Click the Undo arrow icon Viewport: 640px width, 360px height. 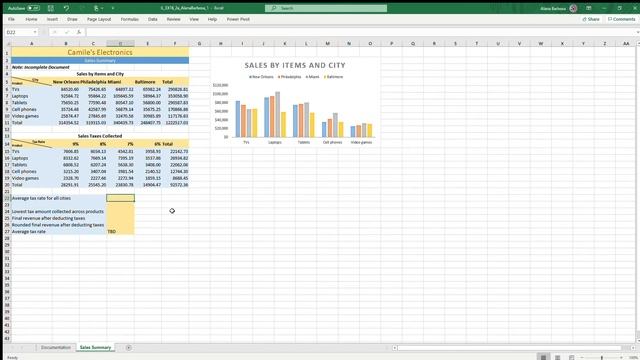coord(66,8)
